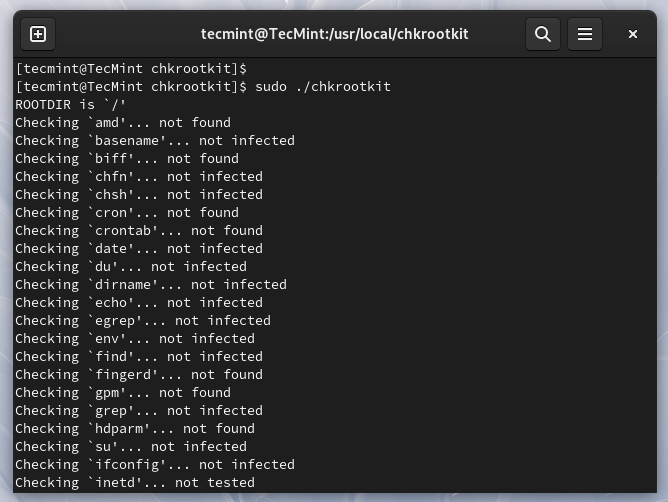Image resolution: width=668 pixels, height=502 pixels.
Task: Click the Checking 'gpm' output line
Action: coord(122,393)
